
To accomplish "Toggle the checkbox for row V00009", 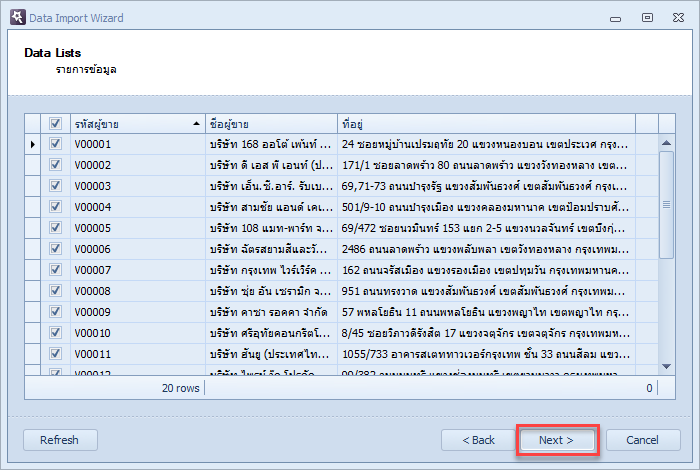I will (55, 312).
